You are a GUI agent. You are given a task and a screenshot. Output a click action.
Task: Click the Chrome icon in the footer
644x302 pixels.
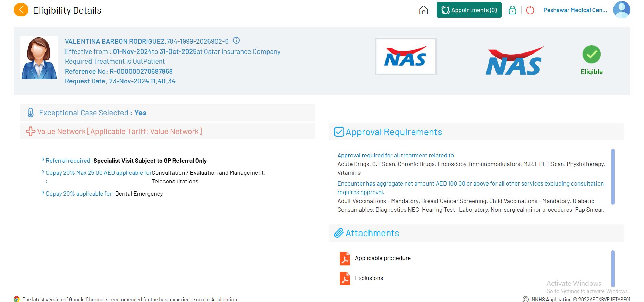point(17,299)
